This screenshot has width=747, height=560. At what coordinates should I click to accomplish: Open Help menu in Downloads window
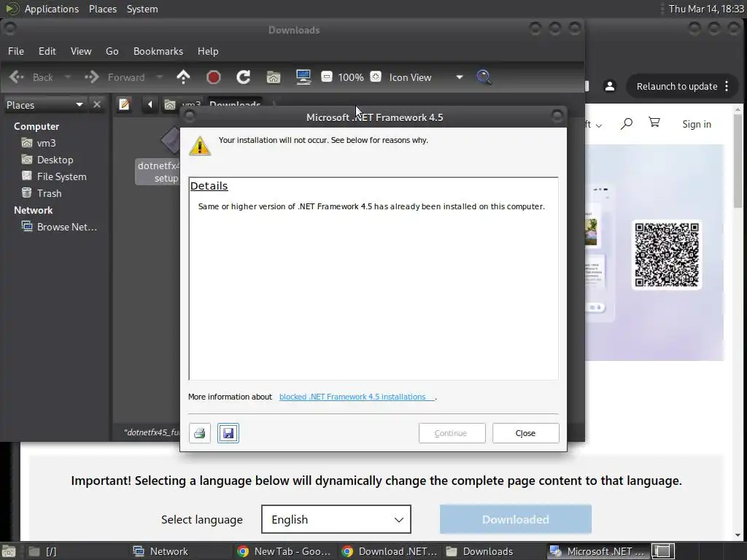(208, 52)
